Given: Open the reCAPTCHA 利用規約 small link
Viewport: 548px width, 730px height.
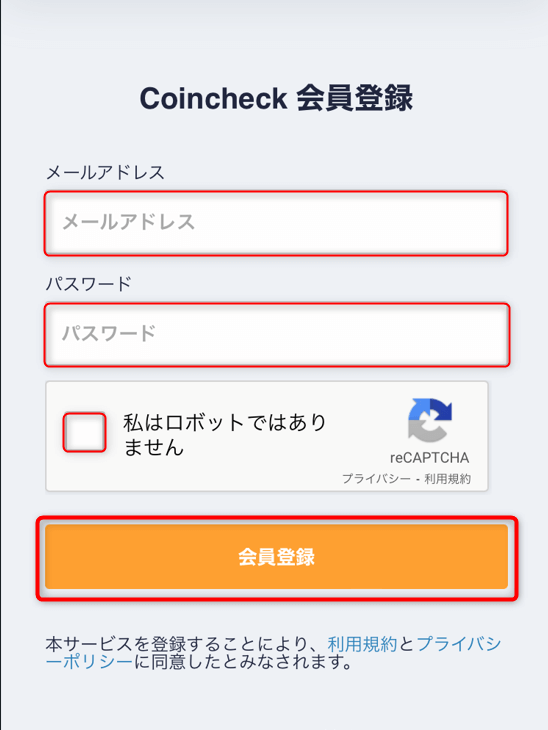Looking at the screenshot, I should (447, 479).
